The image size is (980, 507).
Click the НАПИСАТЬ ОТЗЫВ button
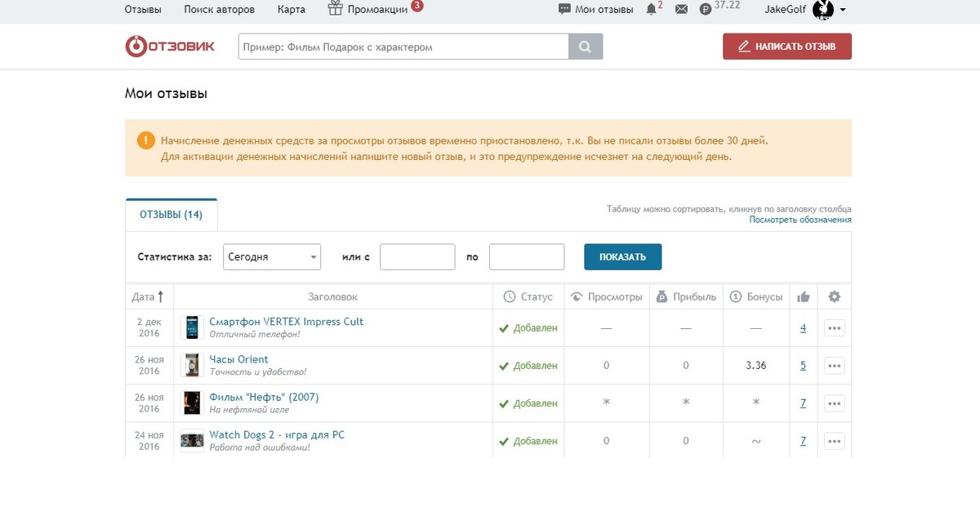[x=787, y=47]
